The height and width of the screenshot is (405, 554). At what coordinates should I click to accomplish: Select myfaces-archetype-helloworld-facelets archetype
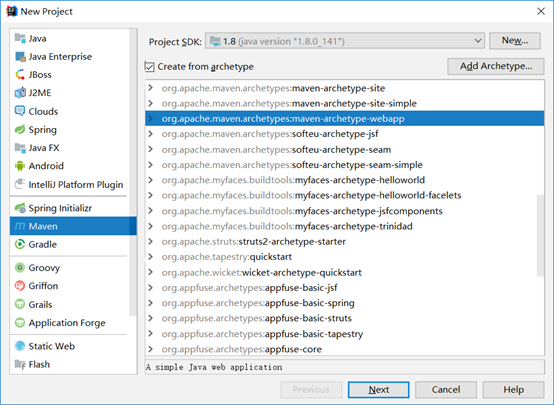344,195
